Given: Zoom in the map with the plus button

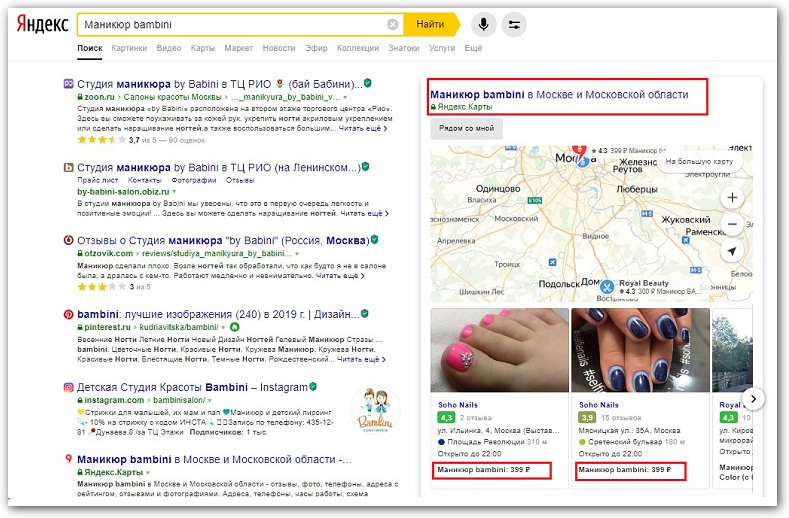Looking at the screenshot, I should click(732, 197).
